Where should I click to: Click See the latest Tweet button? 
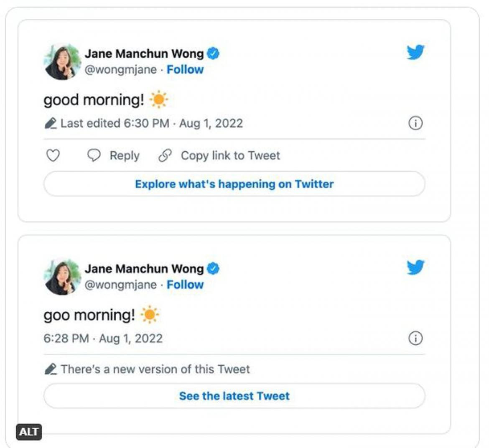[x=234, y=396]
